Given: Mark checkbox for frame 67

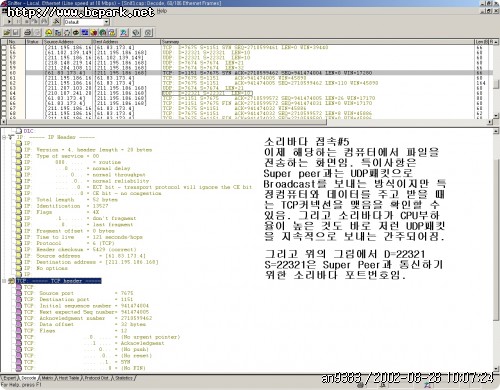Looking at the screenshot, I should point(4,108).
